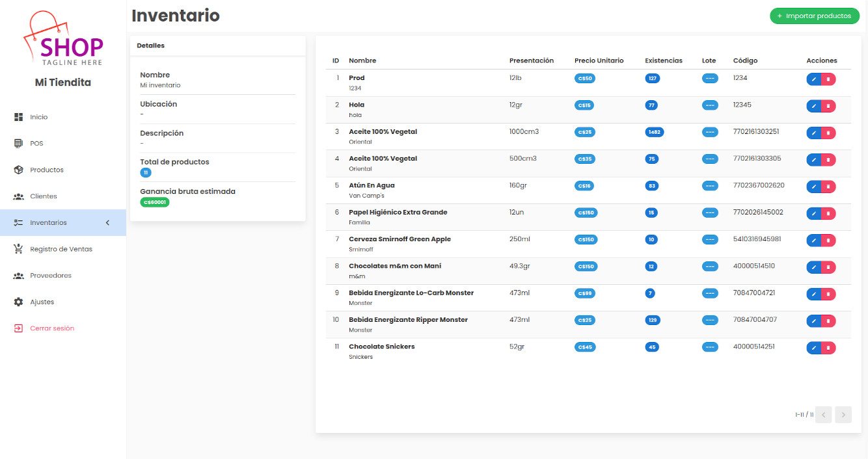Click the Ajustes gear icon
The height and width of the screenshot is (459, 868).
18,302
